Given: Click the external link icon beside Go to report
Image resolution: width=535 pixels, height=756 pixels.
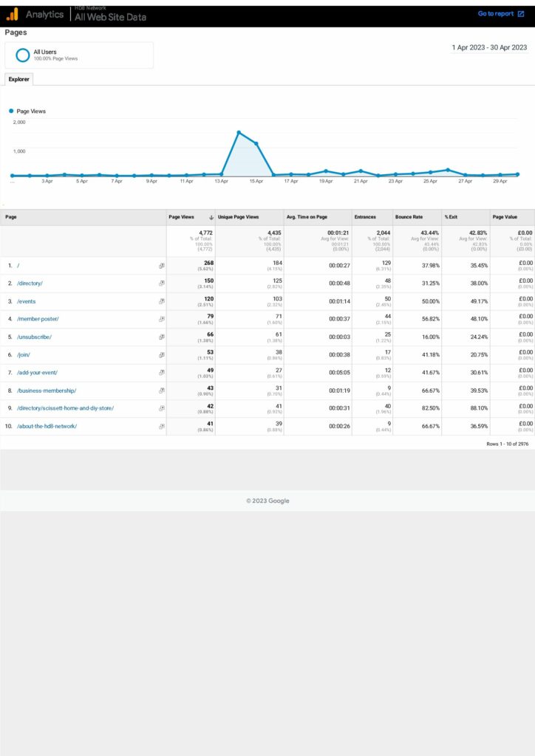Looking at the screenshot, I should pyautogui.click(x=520, y=14).
